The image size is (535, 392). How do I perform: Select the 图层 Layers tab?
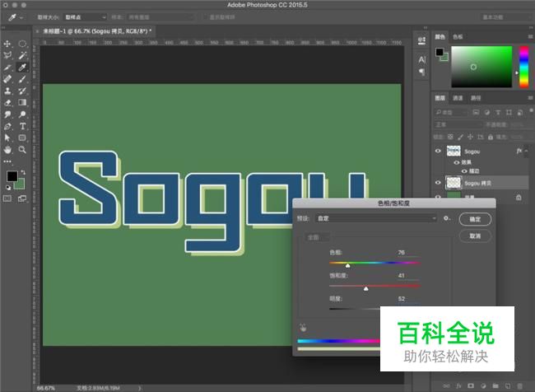[x=440, y=98]
